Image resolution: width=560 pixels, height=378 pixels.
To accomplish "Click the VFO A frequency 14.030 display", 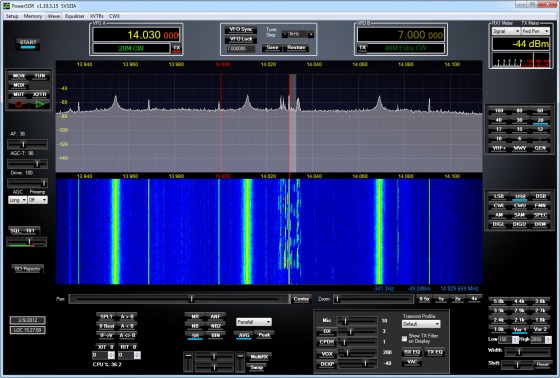I will [x=136, y=35].
